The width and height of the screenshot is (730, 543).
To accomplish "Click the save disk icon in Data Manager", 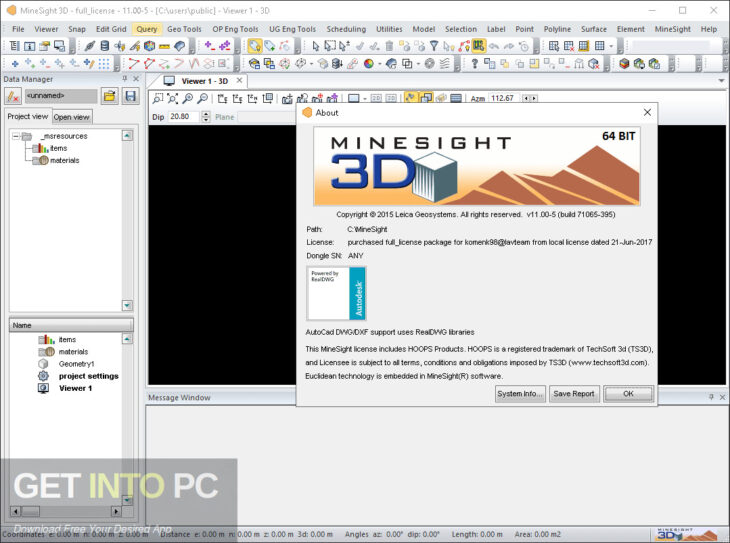I will point(131,96).
